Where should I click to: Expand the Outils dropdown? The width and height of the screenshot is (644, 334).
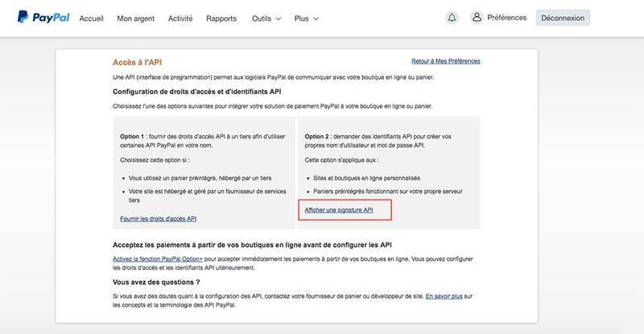coord(266,18)
